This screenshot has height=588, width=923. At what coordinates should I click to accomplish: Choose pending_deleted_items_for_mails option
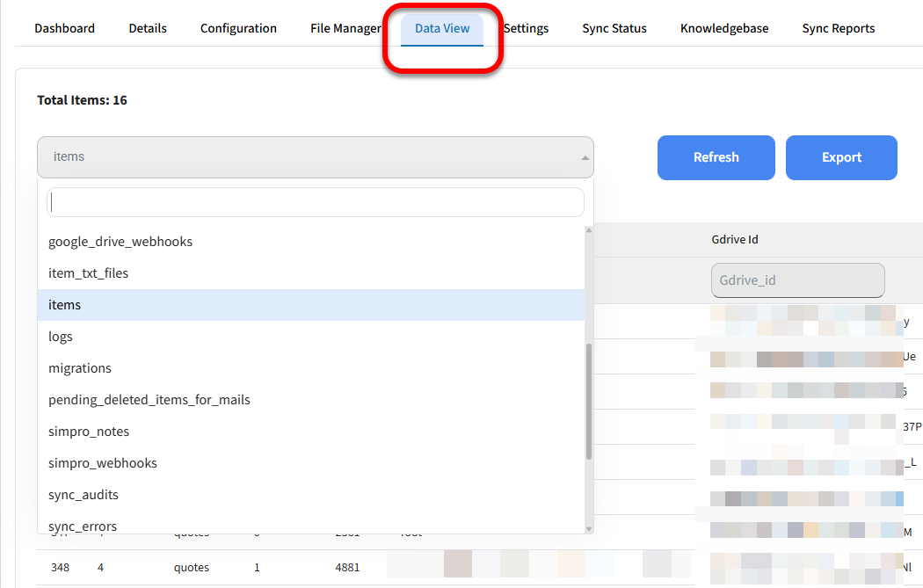click(149, 400)
